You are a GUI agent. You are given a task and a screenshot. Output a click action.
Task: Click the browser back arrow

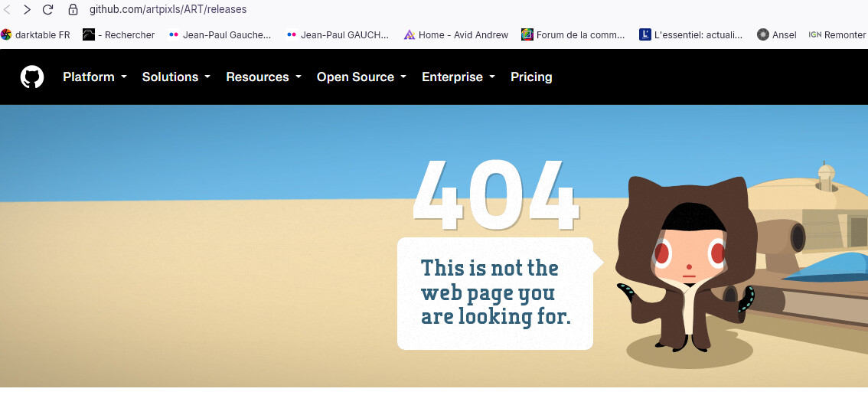[7, 9]
